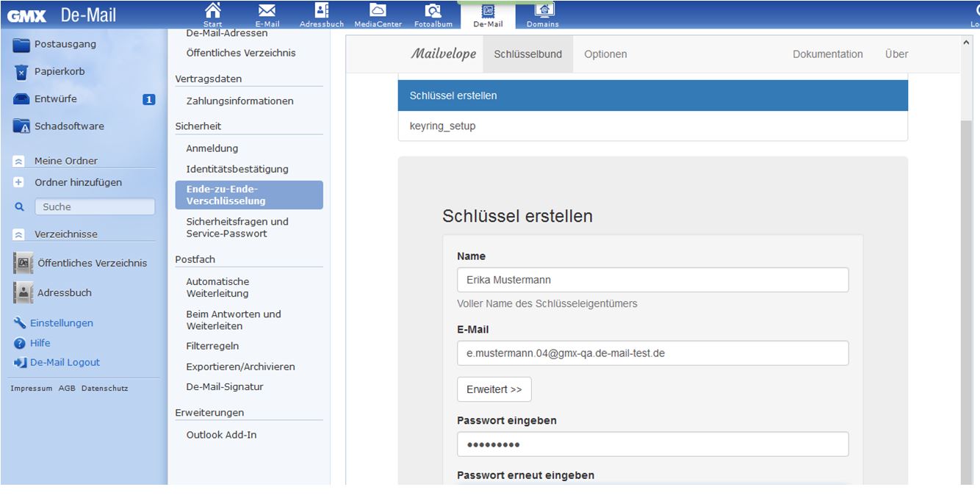The image size is (980, 498).
Task: Open Beim Antworten und Weiterleiten
Action: tap(234, 320)
